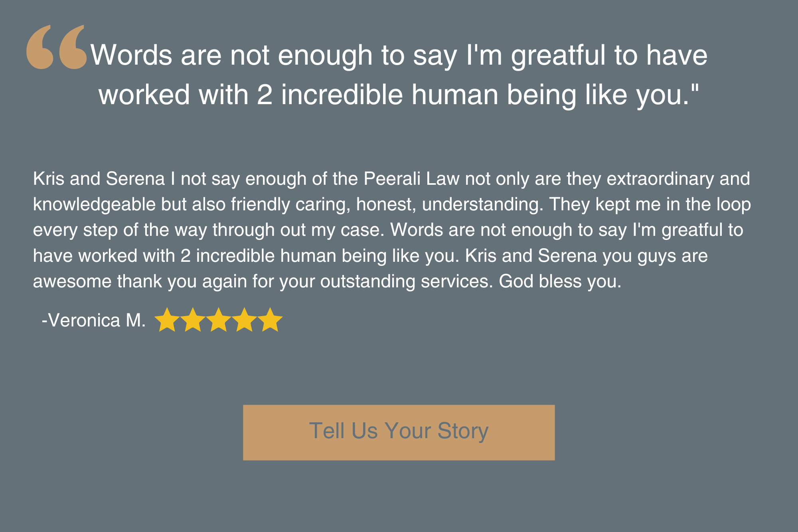
Task: Click the third (middle) rating star
Action: [x=219, y=320]
